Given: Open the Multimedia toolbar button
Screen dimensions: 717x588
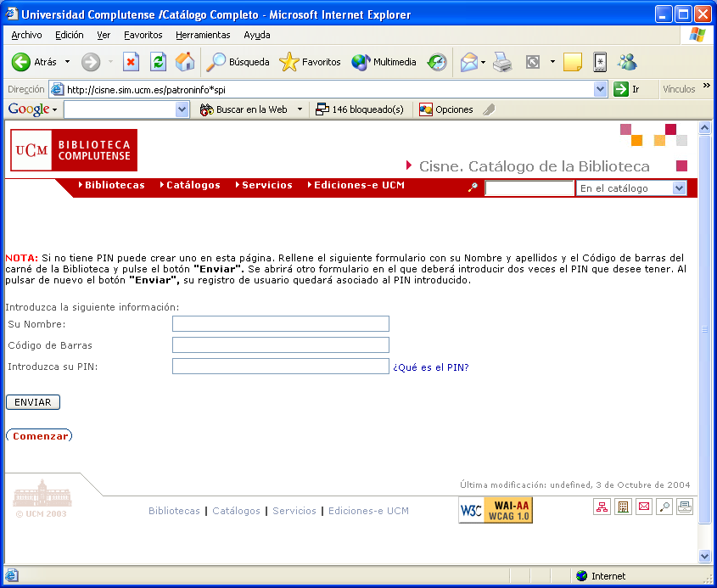Looking at the screenshot, I should click(384, 62).
